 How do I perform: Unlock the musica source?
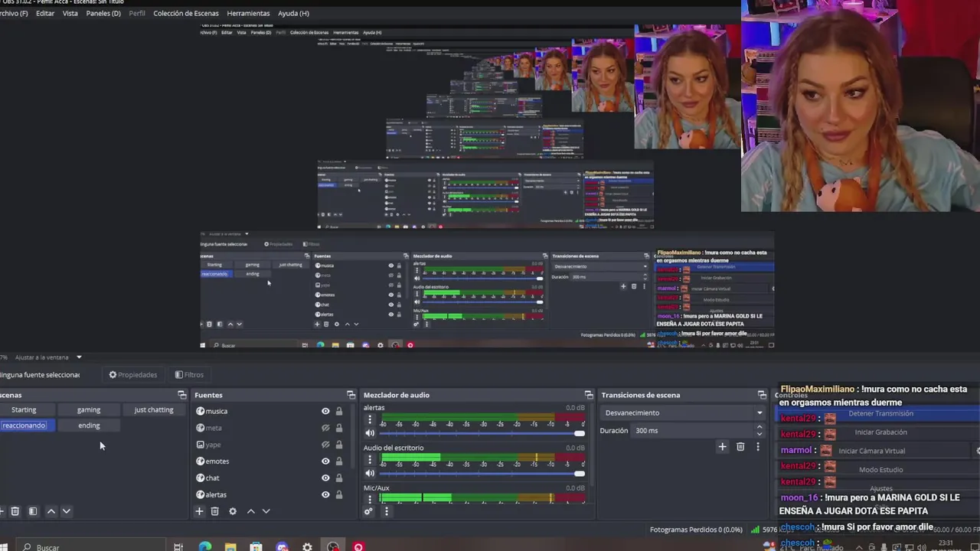click(x=339, y=411)
